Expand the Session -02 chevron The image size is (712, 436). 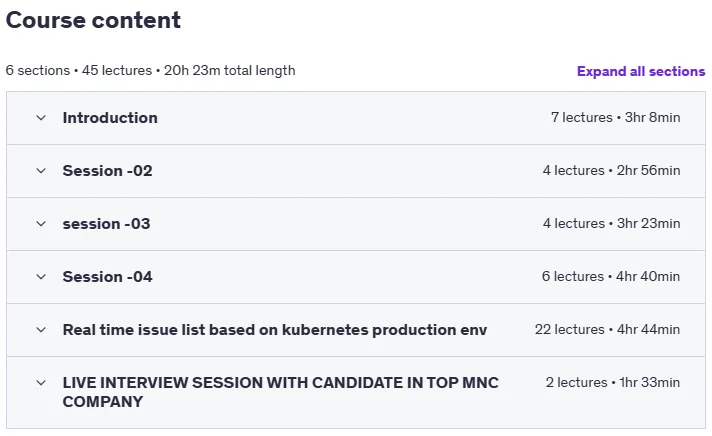pos(41,171)
